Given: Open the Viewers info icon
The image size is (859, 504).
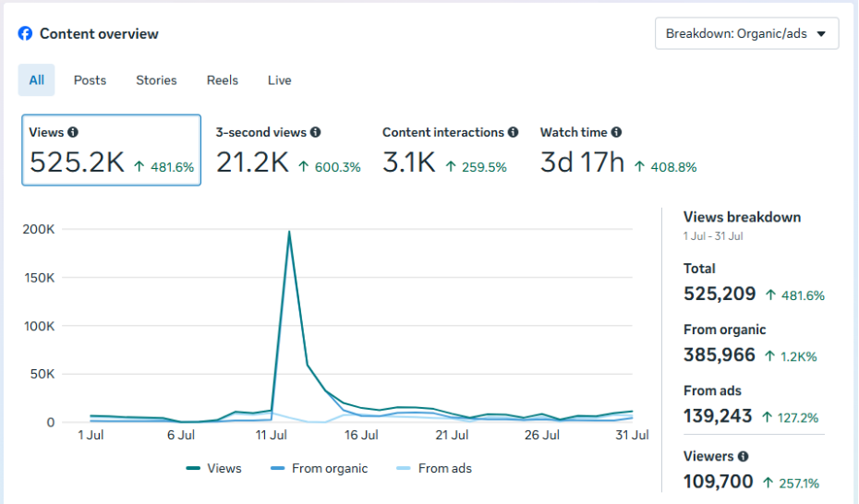Looking at the screenshot, I should (744, 456).
